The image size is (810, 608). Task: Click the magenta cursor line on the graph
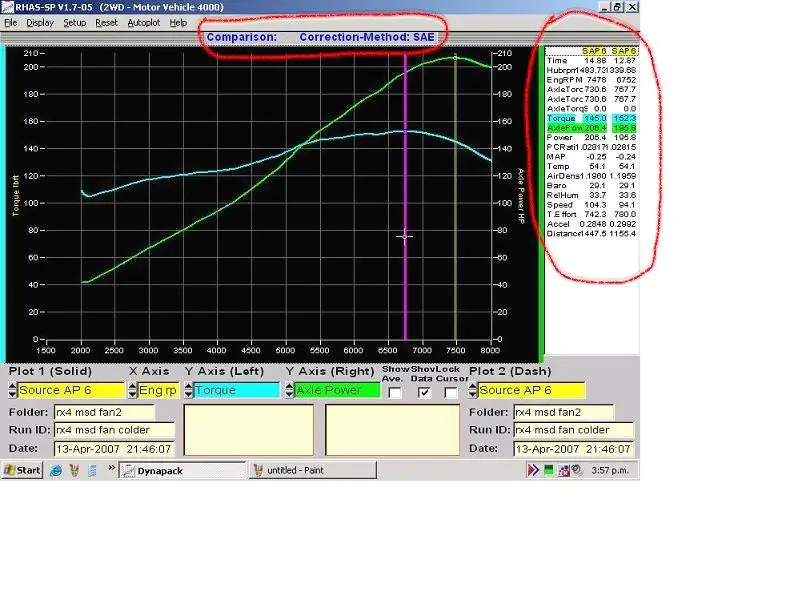pos(406,196)
